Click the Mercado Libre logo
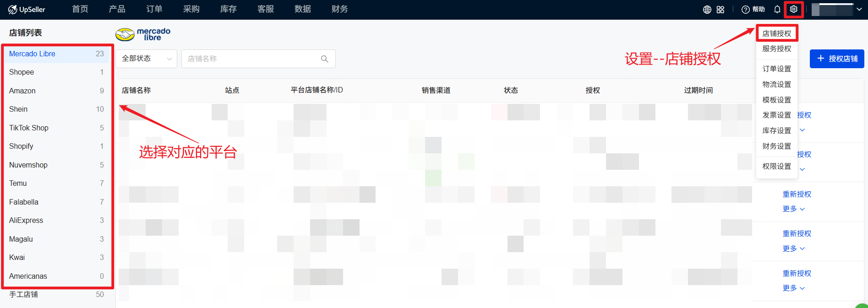868x308 pixels. tap(143, 34)
